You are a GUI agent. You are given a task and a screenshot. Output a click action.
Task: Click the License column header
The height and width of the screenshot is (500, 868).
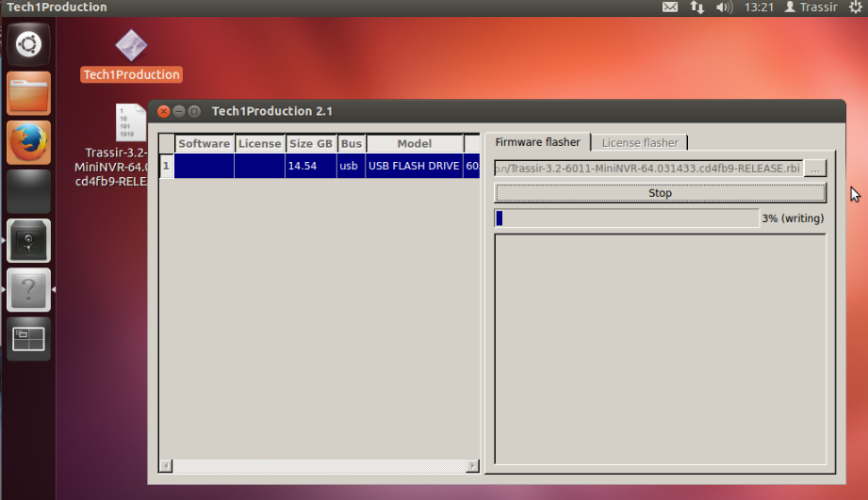(259, 144)
